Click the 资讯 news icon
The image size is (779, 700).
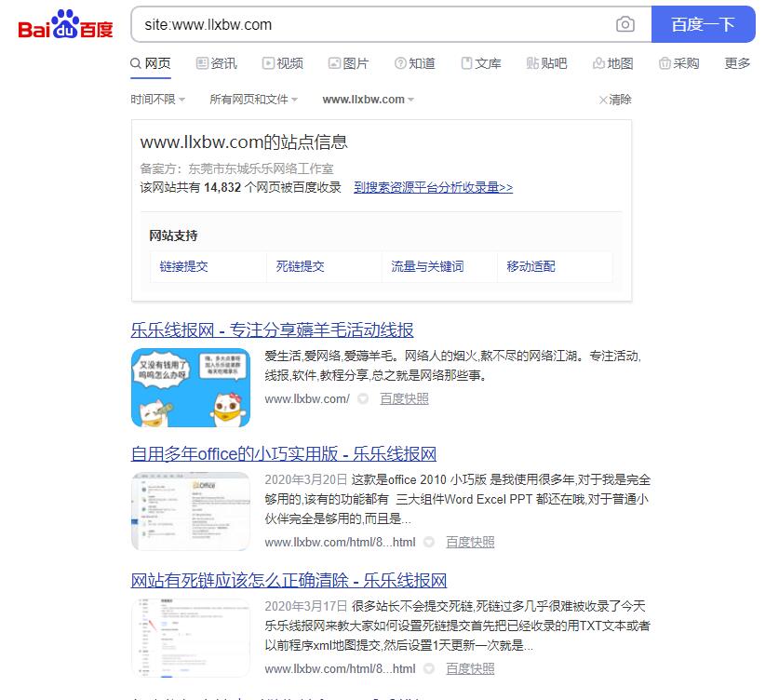tap(200, 64)
